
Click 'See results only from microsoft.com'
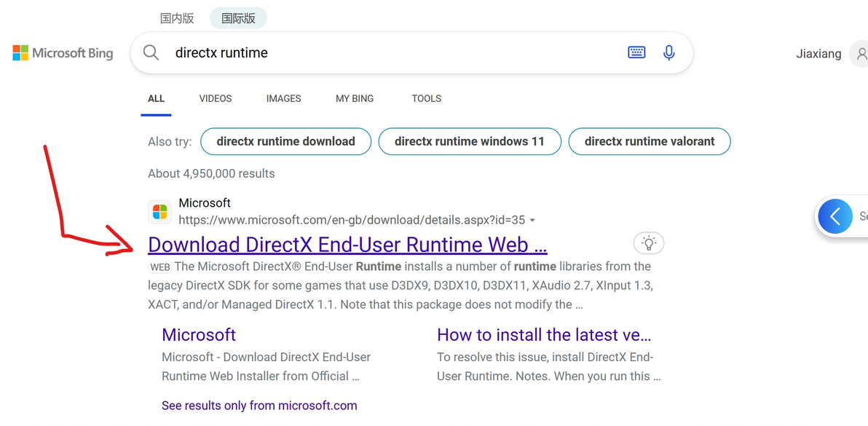click(x=259, y=406)
